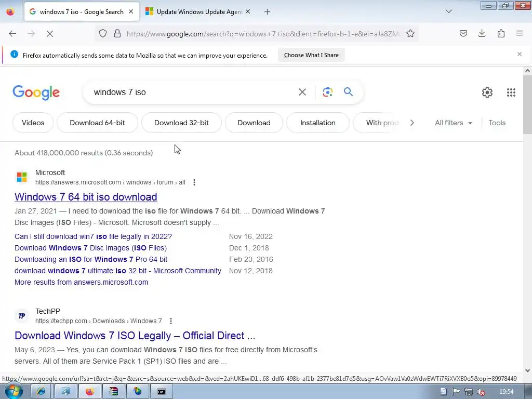This screenshot has height=399, width=532.
Task: Click the scrollbar down arrow
Action: coord(527,370)
